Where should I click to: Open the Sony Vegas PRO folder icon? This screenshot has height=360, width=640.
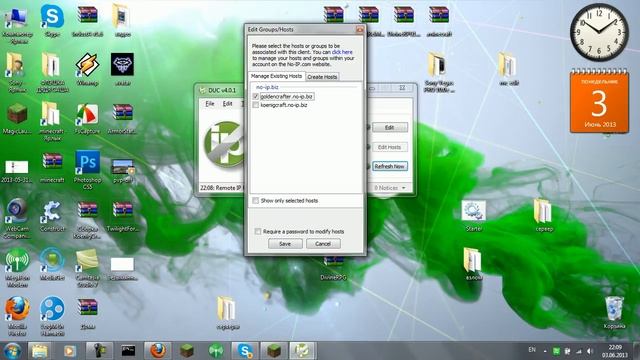point(438,72)
